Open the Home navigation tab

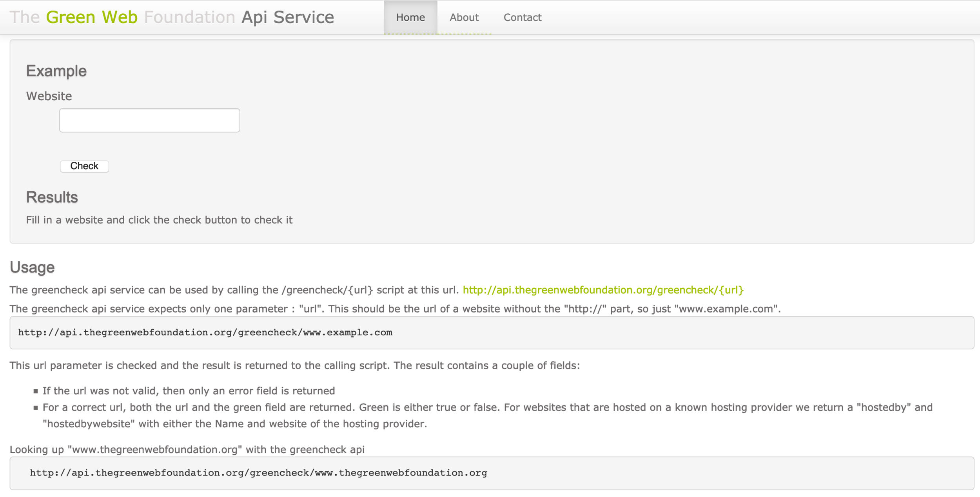tap(410, 18)
